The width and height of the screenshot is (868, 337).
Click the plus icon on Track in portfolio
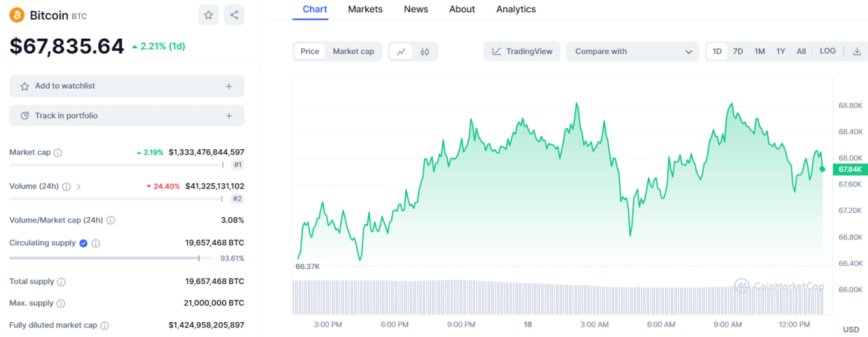[x=229, y=116]
